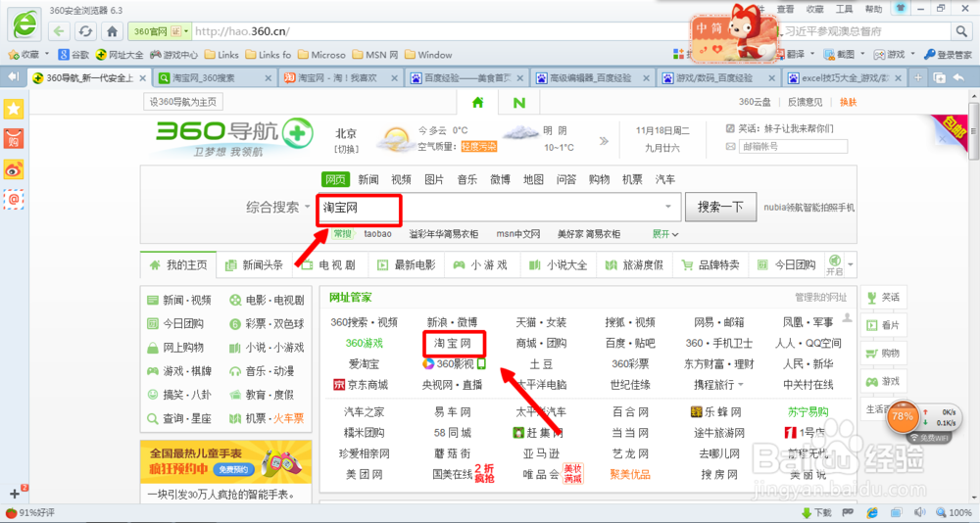Click the 登录管家 login icon

click(x=948, y=55)
